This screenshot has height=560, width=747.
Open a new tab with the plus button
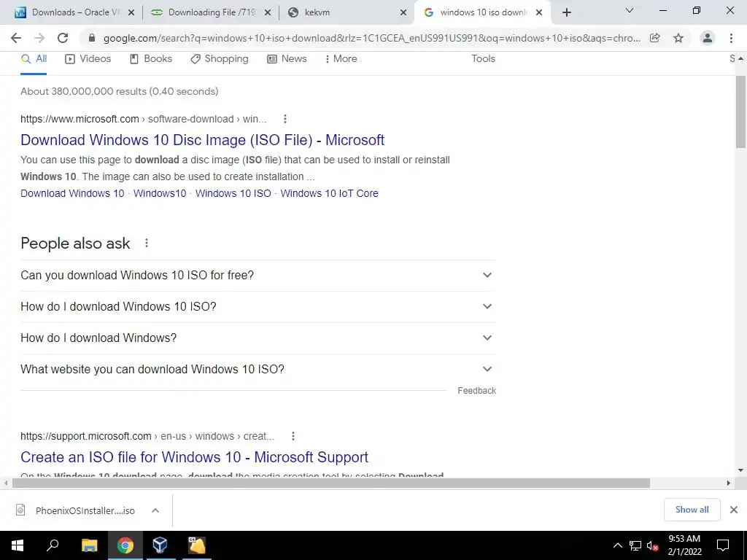[566, 12]
